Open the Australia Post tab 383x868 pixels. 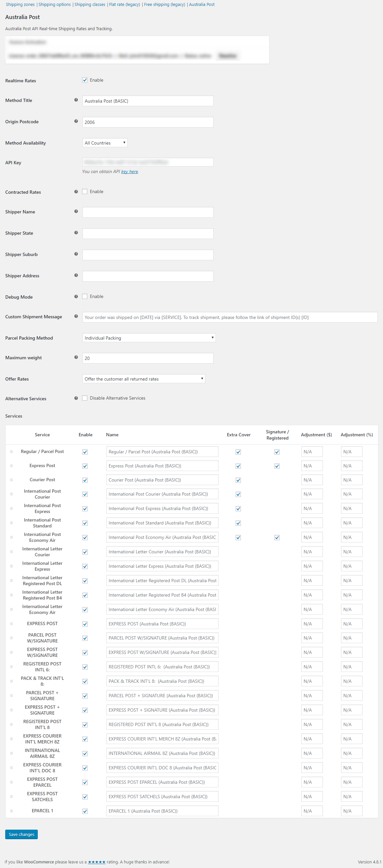tap(202, 4)
